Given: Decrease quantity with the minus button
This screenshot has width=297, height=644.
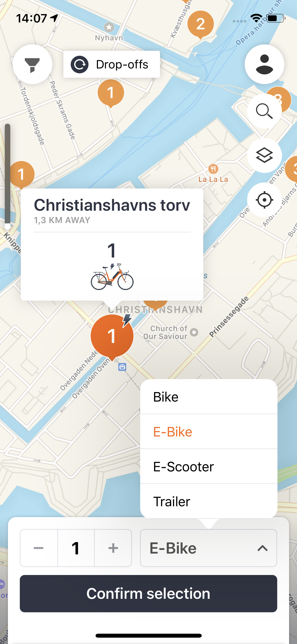Looking at the screenshot, I should click(39, 548).
